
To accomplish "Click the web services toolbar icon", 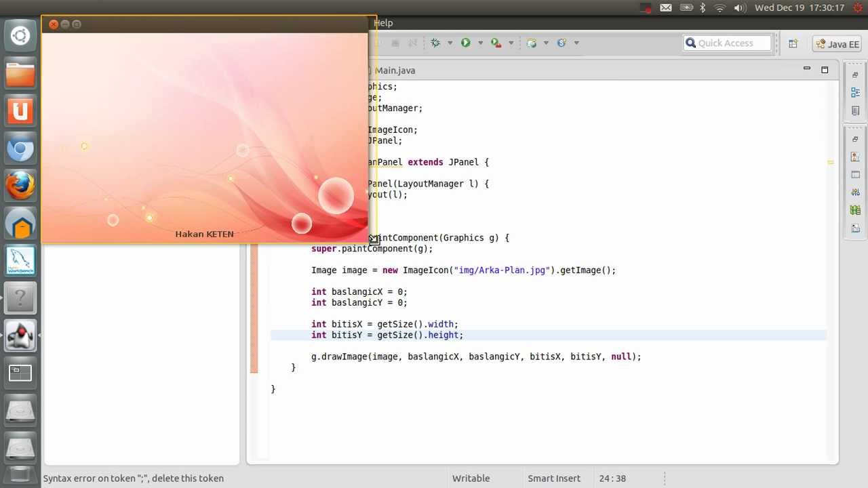I will tap(561, 43).
